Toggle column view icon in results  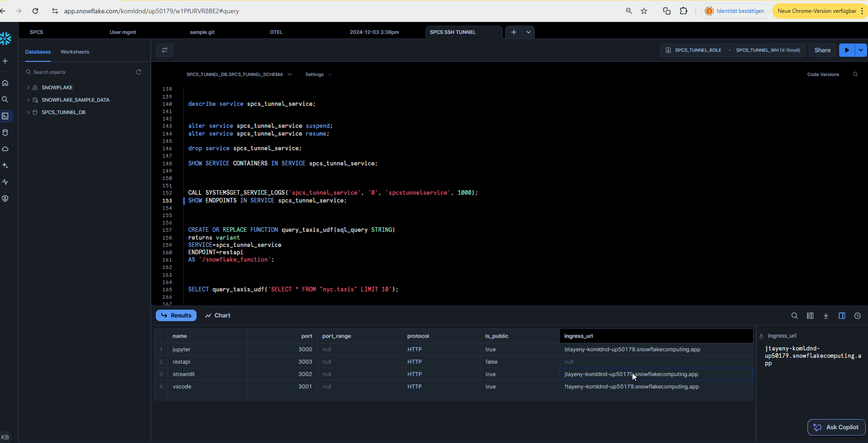pyautogui.click(x=810, y=316)
